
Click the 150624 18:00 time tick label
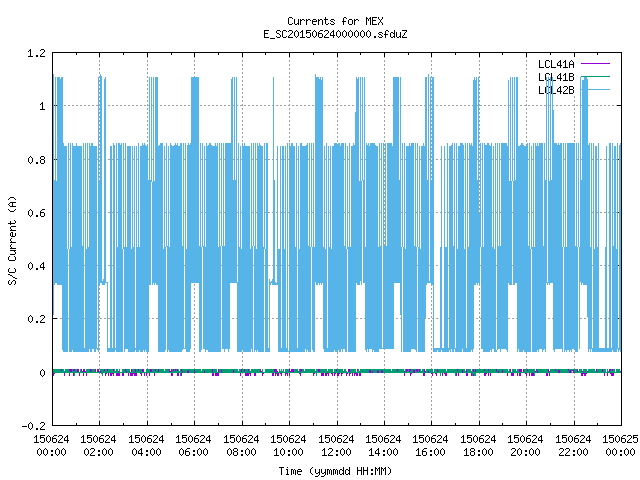pyautogui.click(x=478, y=446)
